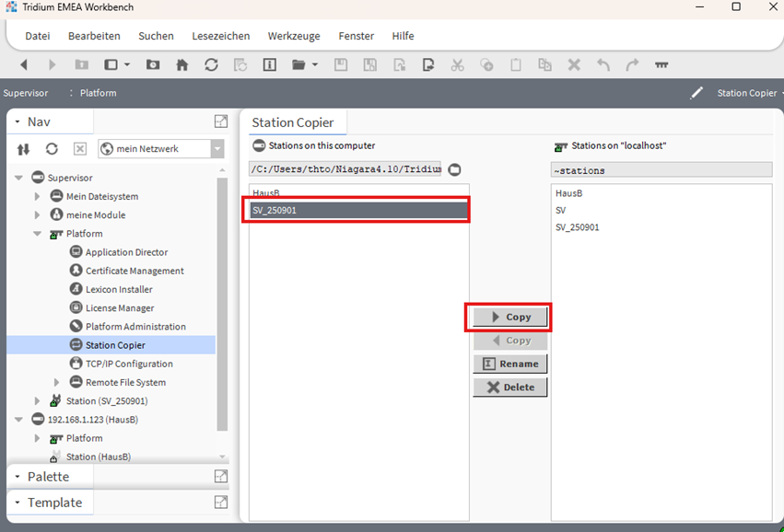This screenshot has width=784, height=532.
Task: Click the pencil edit icon in path bar
Action: 696,93
